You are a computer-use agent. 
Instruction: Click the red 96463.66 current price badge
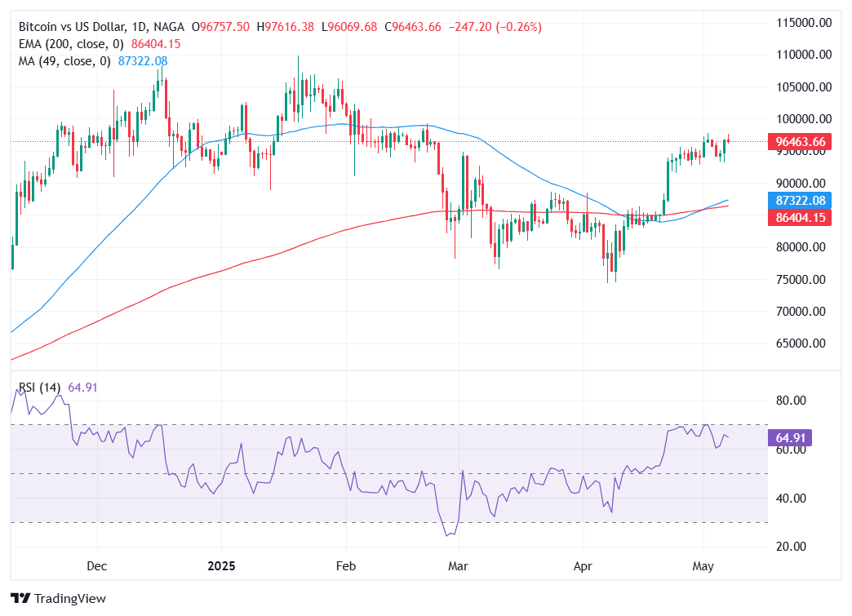click(x=798, y=141)
